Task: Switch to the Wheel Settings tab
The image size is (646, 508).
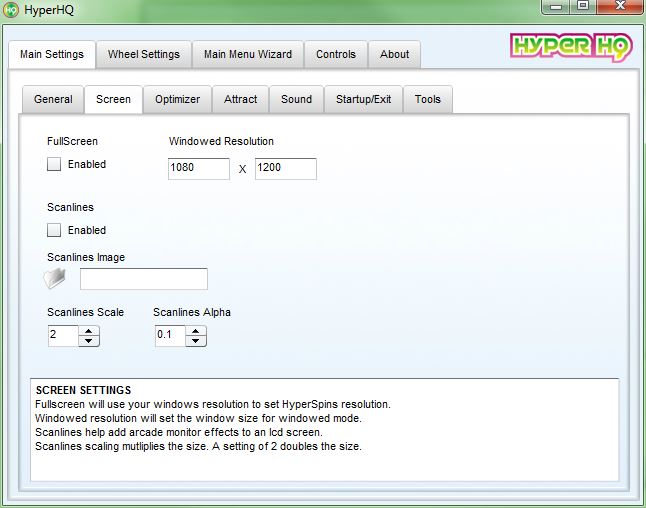Action: (144, 55)
